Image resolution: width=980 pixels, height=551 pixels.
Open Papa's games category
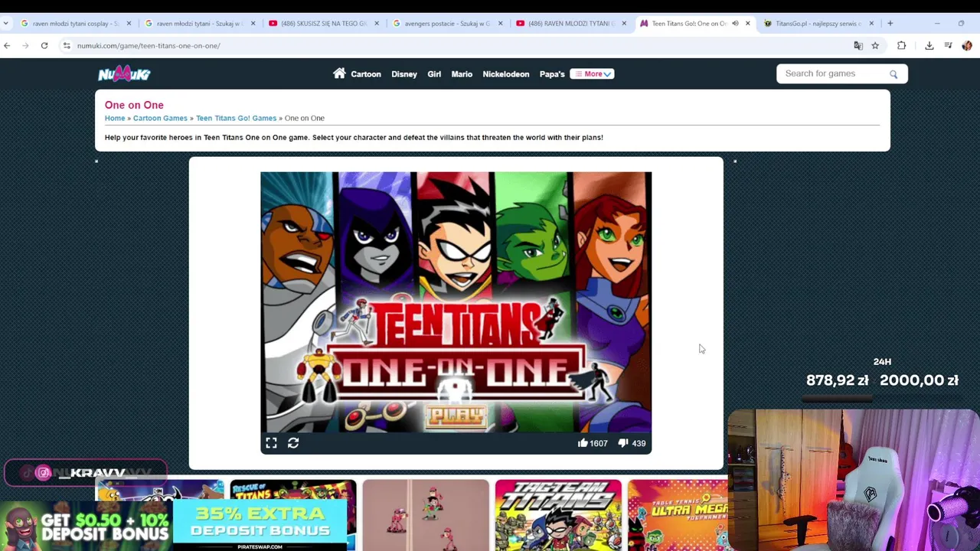coord(552,74)
